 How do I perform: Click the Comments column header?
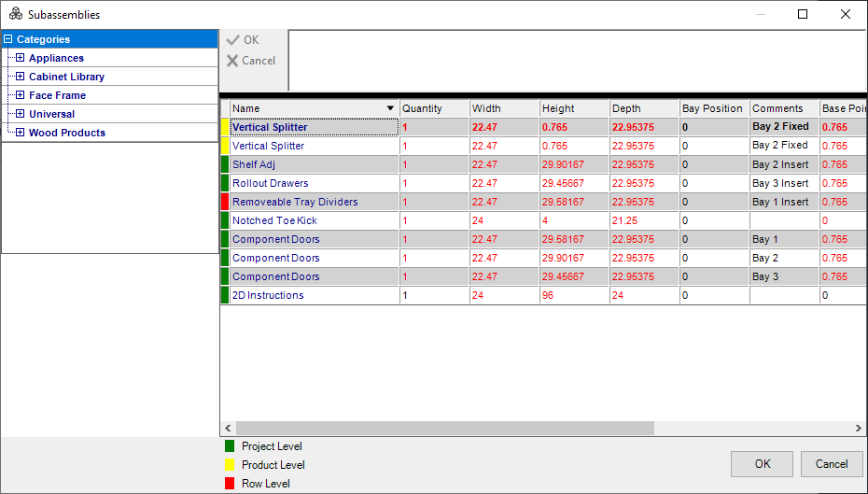coord(784,108)
